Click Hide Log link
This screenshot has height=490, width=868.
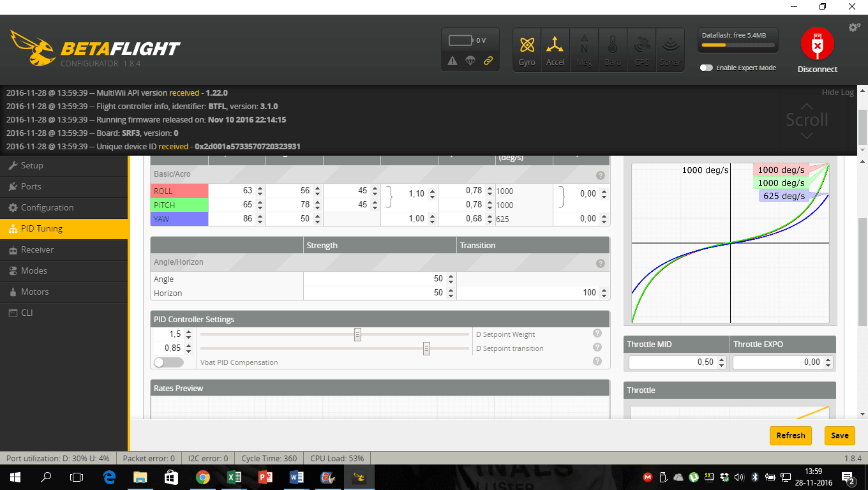pos(837,93)
